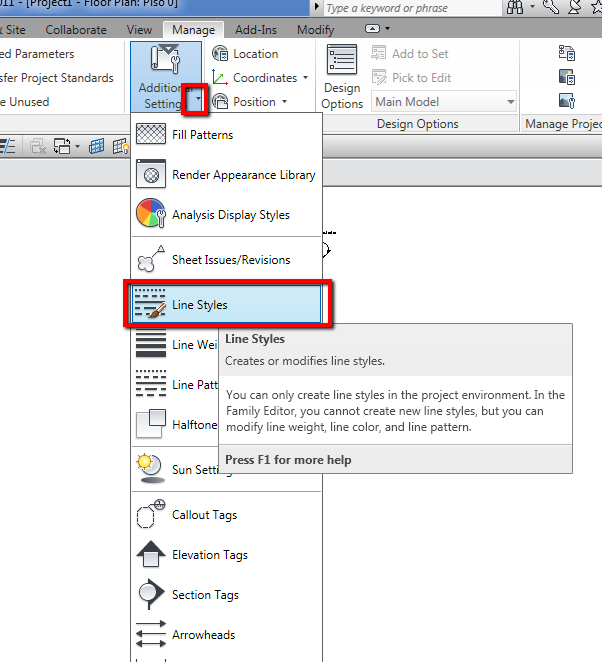The width and height of the screenshot is (602, 662).
Task: Open the ribbon display options arrow
Action: point(388,29)
